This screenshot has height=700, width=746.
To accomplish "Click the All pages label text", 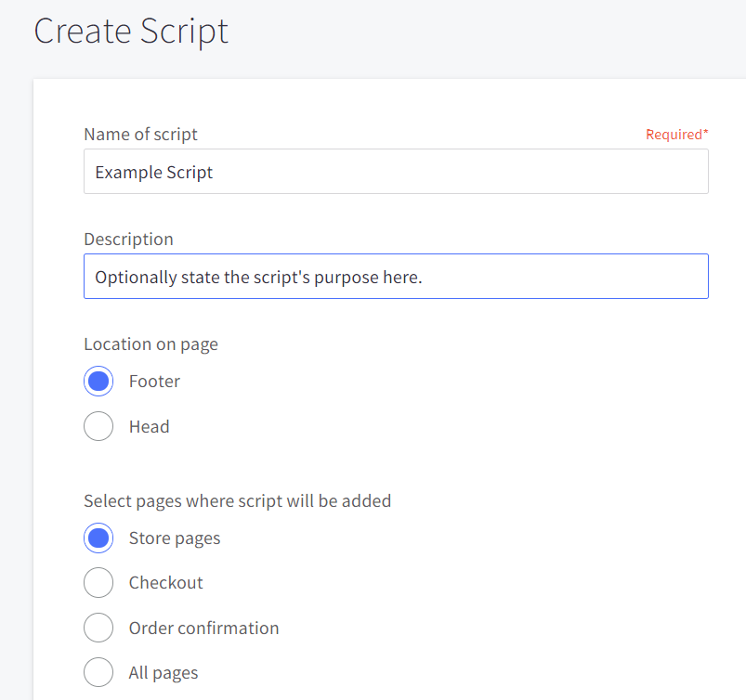I will (x=164, y=673).
